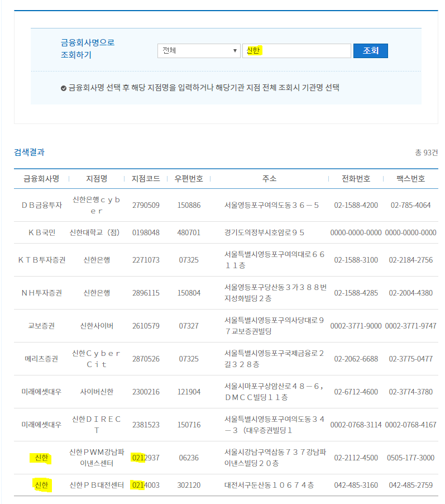
Task: Click the ＮＨ투자증권 company cell
Action: [x=41, y=293]
